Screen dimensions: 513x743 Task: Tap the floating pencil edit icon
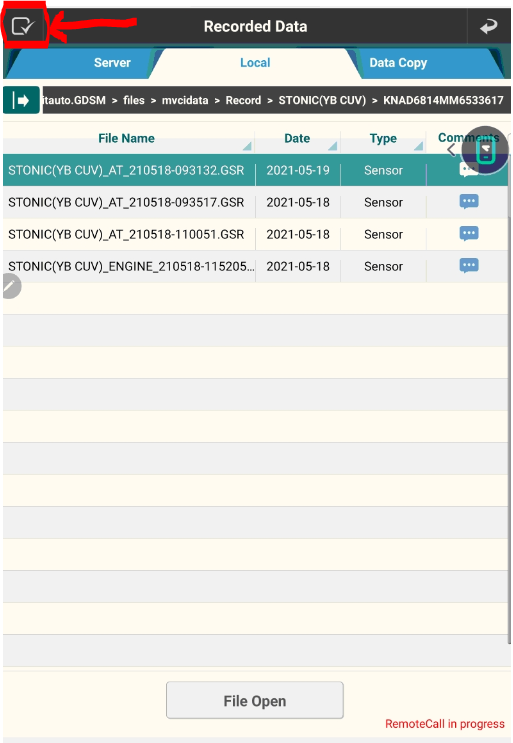click(x=10, y=286)
